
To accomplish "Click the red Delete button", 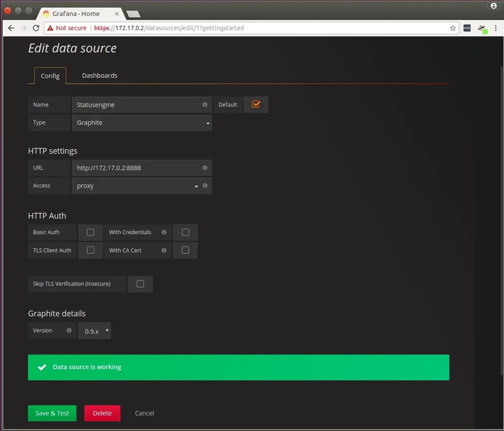I will click(x=102, y=413).
